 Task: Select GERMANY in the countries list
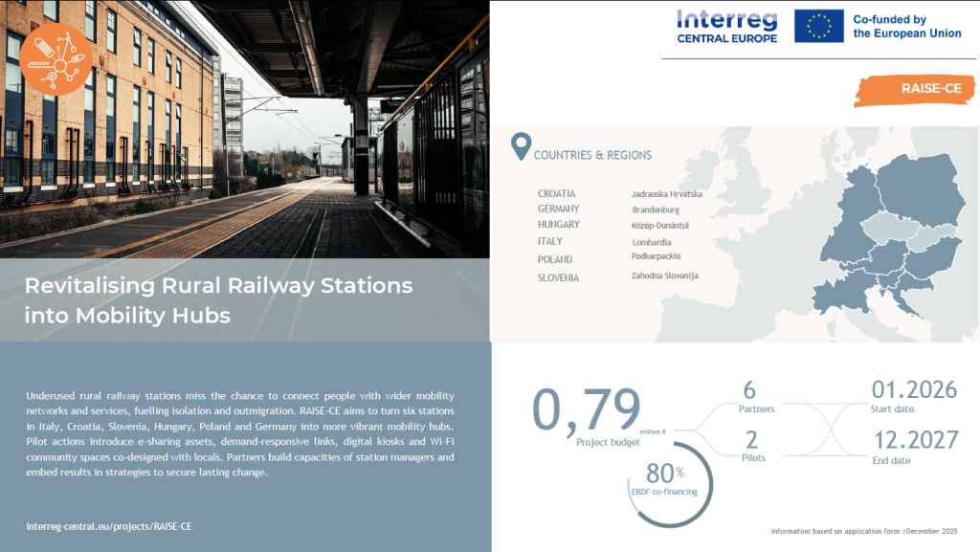point(558,209)
